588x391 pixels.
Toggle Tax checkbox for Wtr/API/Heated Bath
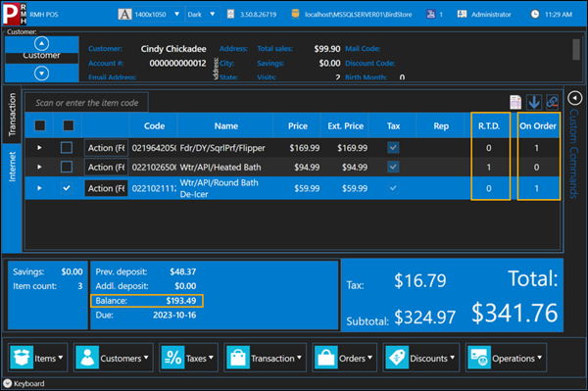coord(393,167)
